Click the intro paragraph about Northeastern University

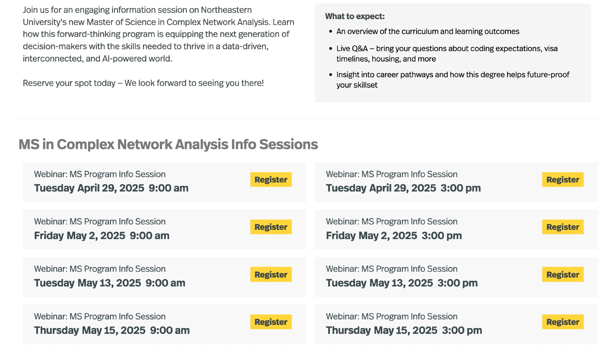[x=158, y=34]
